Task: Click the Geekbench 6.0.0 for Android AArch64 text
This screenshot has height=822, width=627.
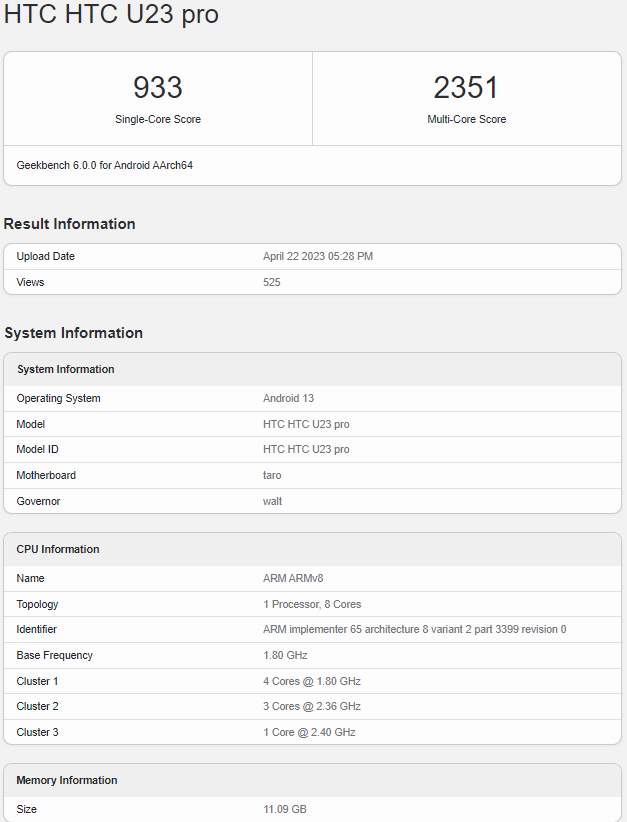Action: coord(105,165)
